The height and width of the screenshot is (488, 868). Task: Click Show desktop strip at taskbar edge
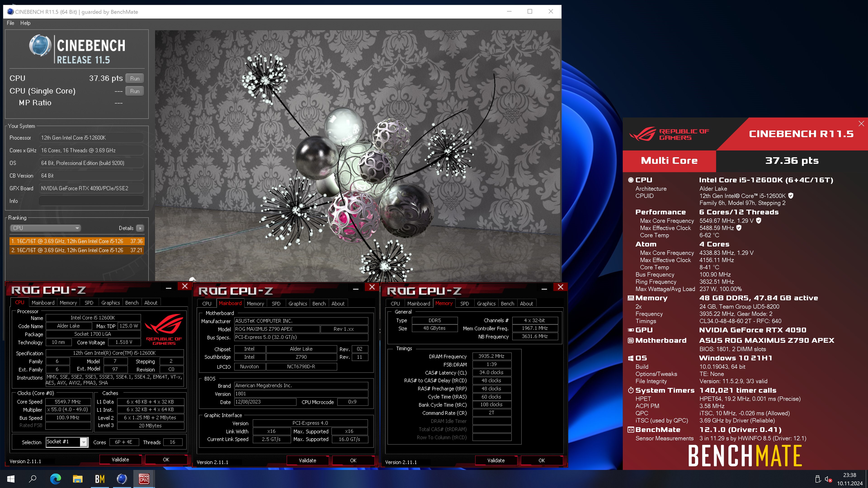click(867, 479)
